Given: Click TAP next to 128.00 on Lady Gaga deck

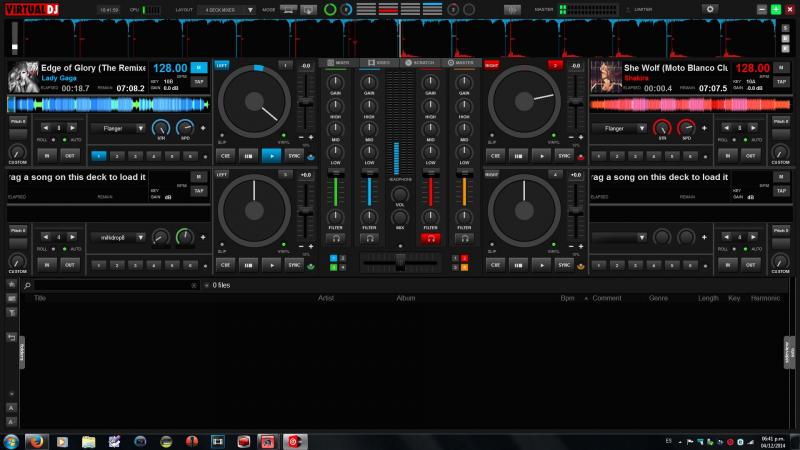Looking at the screenshot, I should click(199, 82).
